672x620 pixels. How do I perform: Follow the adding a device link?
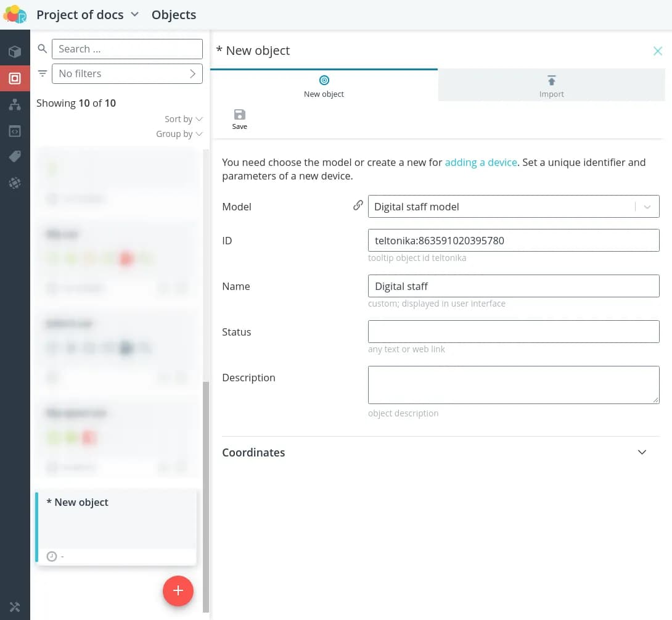click(481, 162)
